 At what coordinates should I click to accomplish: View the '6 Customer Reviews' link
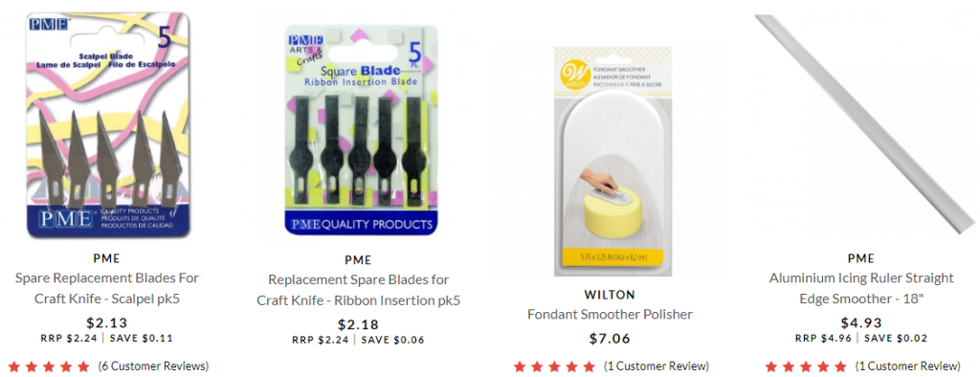click(x=153, y=366)
